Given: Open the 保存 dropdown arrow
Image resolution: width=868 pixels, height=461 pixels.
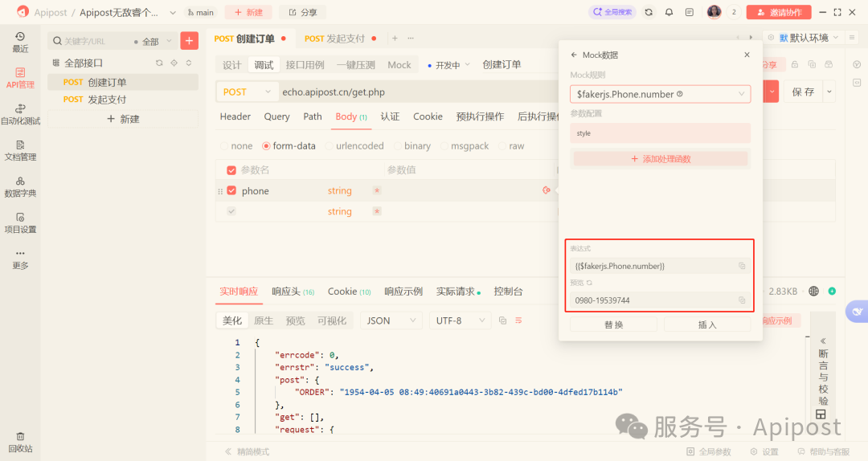Looking at the screenshot, I should pyautogui.click(x=829, y=92).
